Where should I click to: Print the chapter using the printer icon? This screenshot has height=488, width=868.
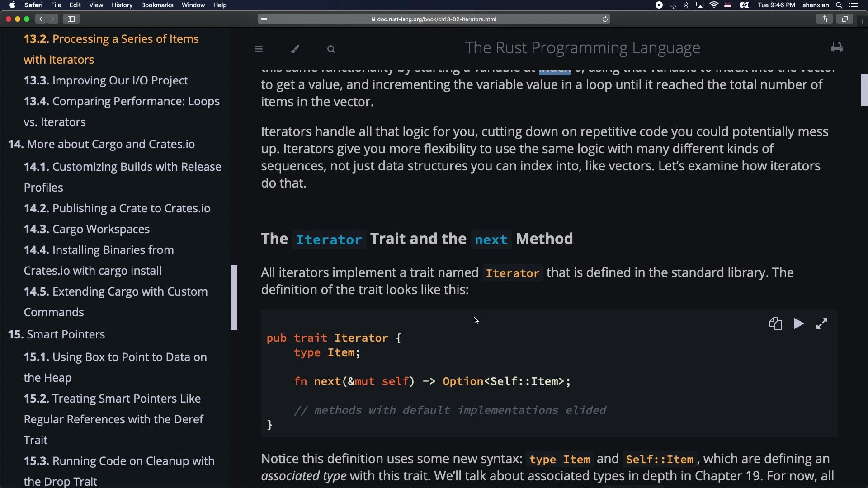[836, 47]
